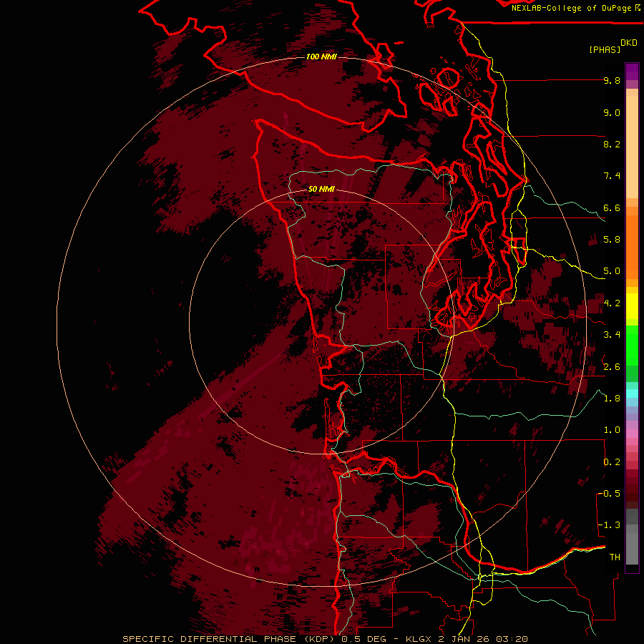Viewport: 644px width, 644px height.
Task: Click the 5.0 legend value
Action: [x=612, y=271]
